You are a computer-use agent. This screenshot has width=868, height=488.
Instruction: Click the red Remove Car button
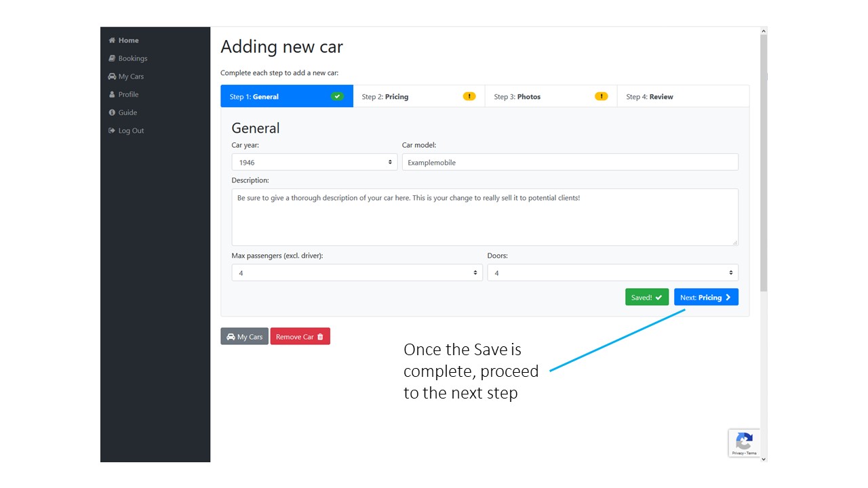coord(300,337)
